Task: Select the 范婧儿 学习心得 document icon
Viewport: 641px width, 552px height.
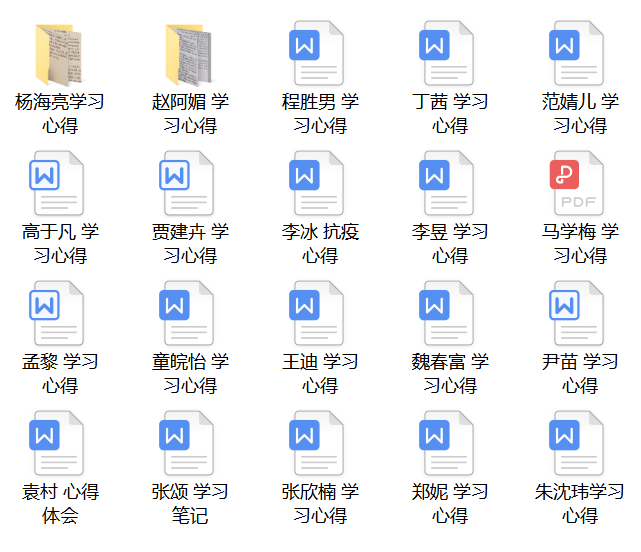Action: pos(576,53)
